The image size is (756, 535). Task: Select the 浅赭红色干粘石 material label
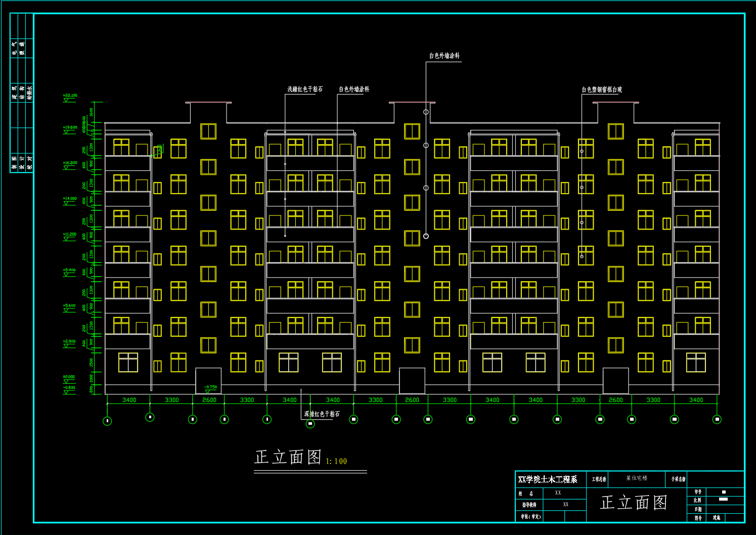point(304,89)
